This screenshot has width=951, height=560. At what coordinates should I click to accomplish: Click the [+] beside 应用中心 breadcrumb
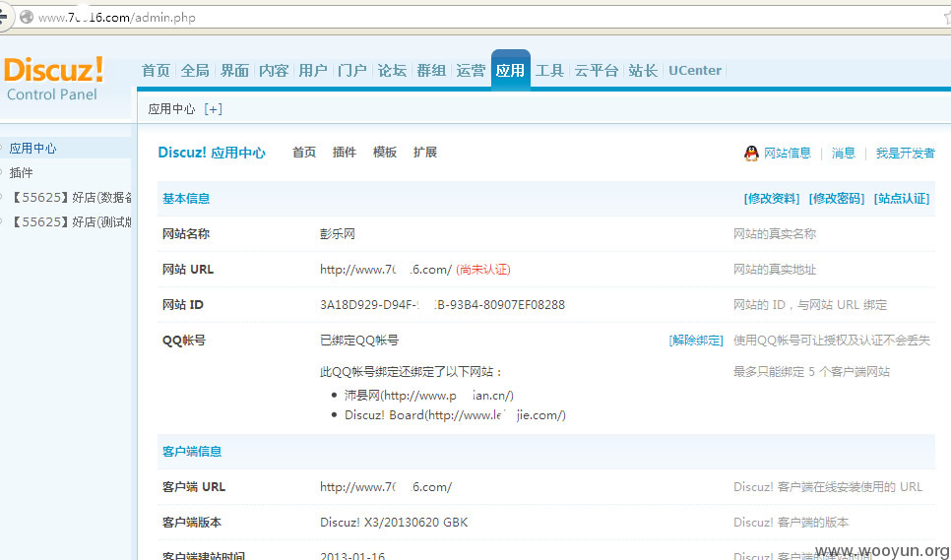tap(213, 109)
